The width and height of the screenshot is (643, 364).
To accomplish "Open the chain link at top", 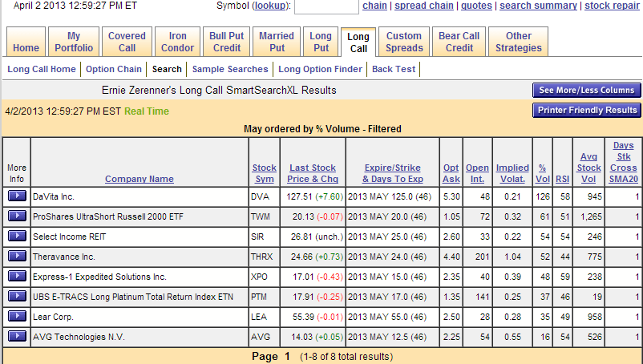I will tap(374, 6).
